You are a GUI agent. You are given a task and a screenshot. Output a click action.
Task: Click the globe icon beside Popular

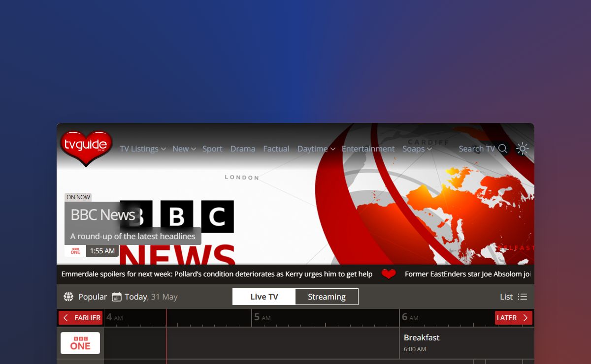[68, 297]
